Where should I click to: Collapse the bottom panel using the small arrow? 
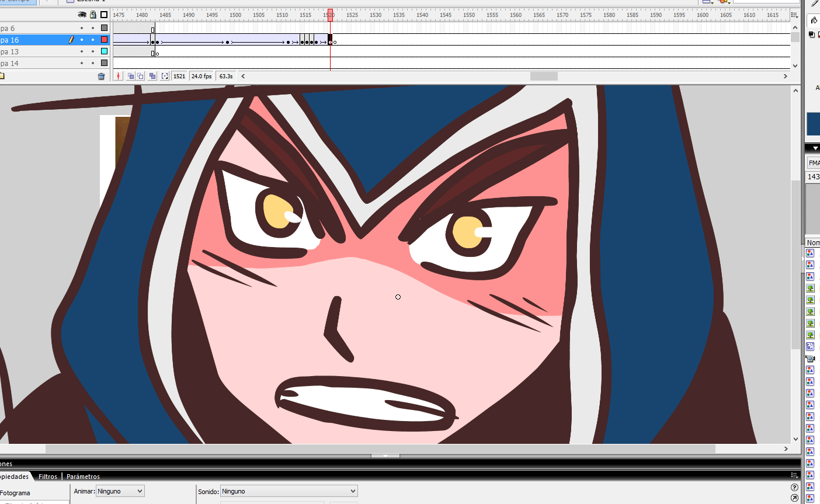(x=385, y=456)
